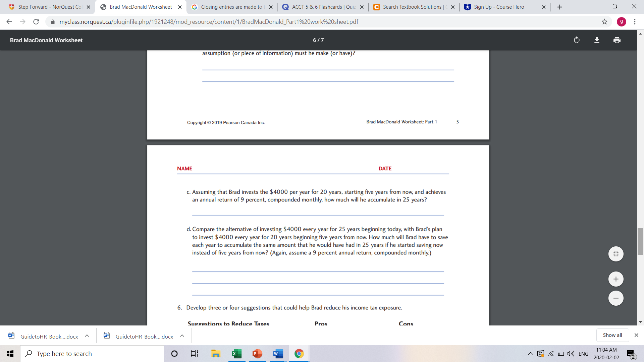Expand options for first GuidetoHR-Book download
The image size is (644, 362).
[x=87, y=336]
